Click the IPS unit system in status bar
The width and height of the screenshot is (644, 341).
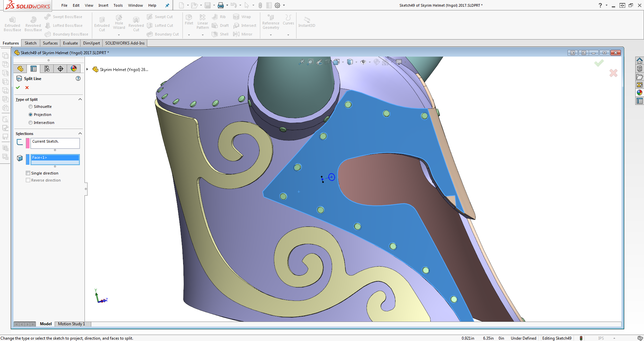click(601, 338)
